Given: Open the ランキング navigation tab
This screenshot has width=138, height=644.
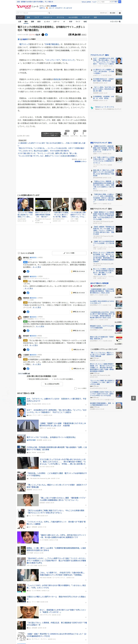Looking at the screenshot, I should [x=86, y=17].
